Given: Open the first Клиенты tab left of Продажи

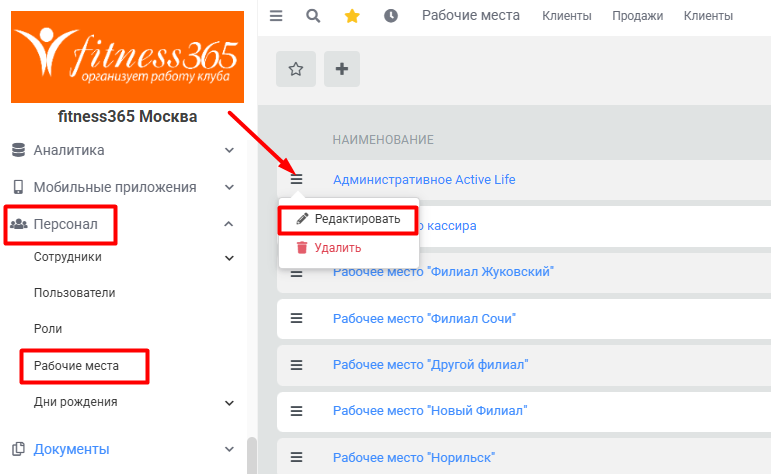Looking at the screenshot, I should [x=566, y=16].
